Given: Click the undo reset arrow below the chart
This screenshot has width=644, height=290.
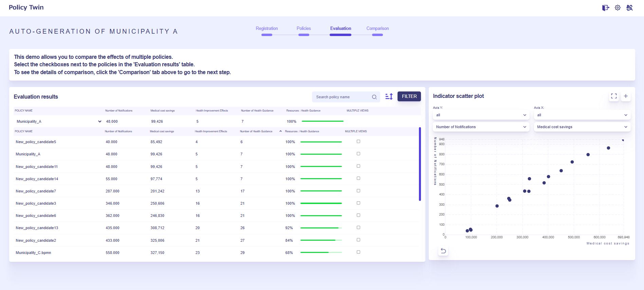Looking at the screenshot, I should (443, 251).
